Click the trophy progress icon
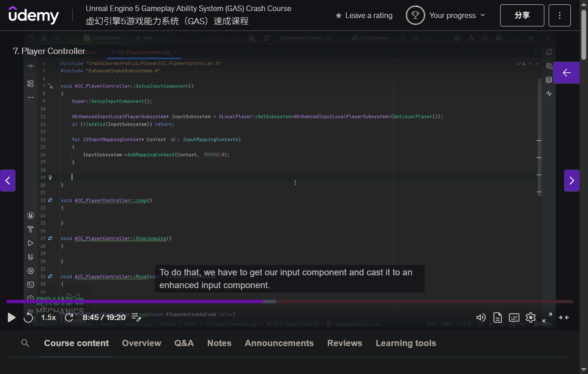The height and width of the screenshot is (374, 588). [415, 15]
